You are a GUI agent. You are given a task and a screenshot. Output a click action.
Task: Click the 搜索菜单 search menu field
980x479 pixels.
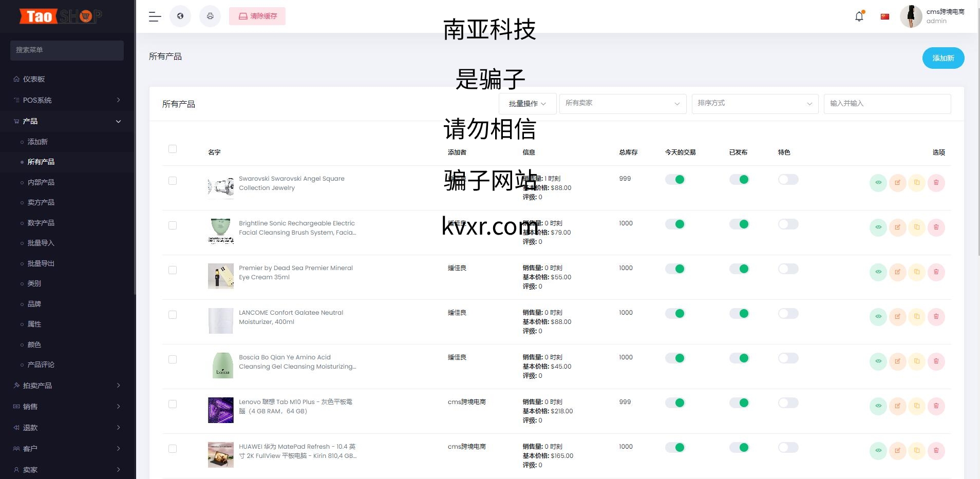[67, 50]
